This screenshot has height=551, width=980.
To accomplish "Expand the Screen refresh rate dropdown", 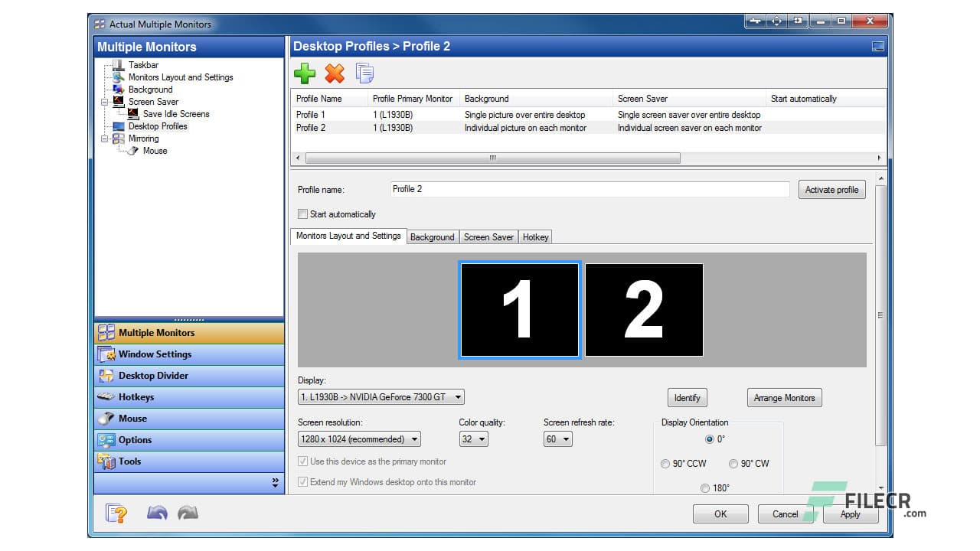I will click(x=558, y=439).
